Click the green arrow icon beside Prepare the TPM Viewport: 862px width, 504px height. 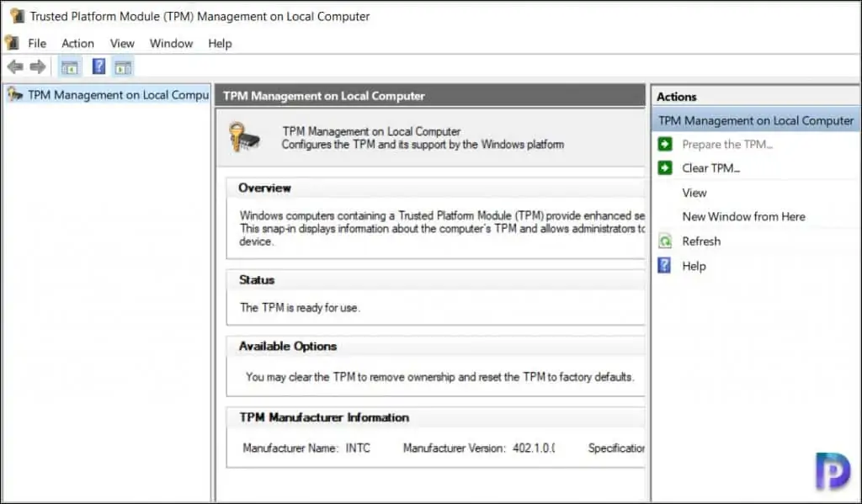665,144
